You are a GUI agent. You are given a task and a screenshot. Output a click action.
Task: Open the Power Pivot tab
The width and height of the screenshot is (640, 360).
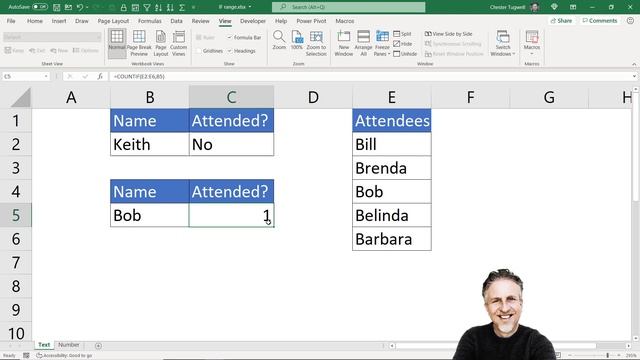coord(311,21)
